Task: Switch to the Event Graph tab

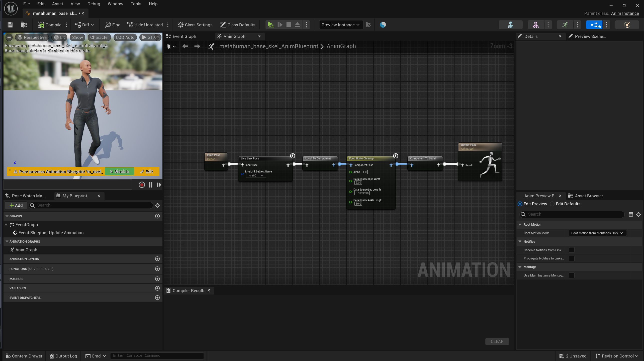Action: click(x=184, y=37)
